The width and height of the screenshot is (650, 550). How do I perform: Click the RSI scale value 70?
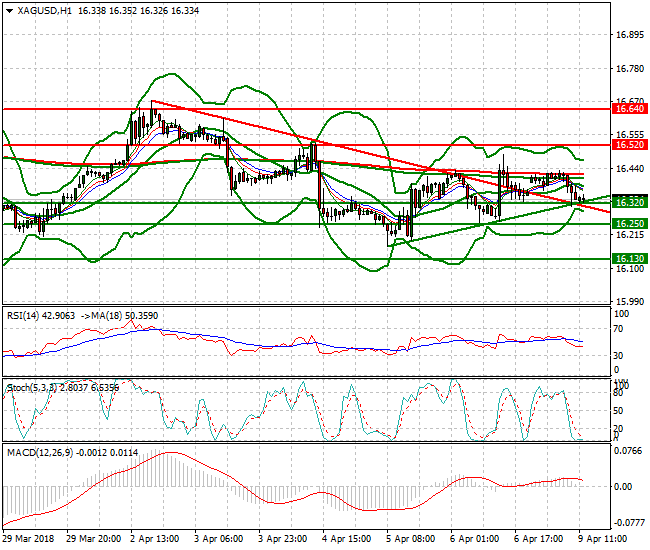click(x=618, y=329)
